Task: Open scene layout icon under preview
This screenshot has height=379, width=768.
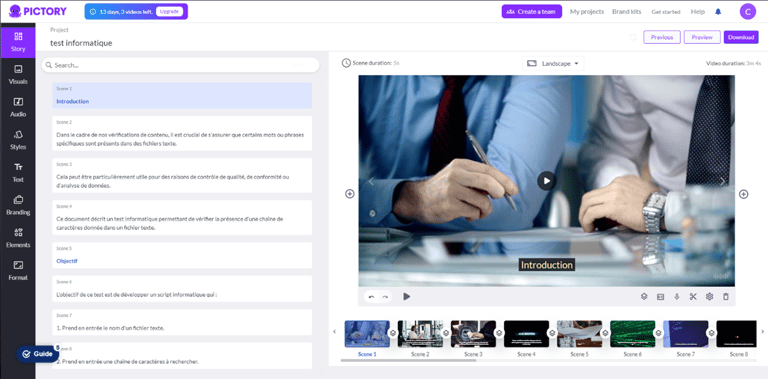Action: coord(660,296)
